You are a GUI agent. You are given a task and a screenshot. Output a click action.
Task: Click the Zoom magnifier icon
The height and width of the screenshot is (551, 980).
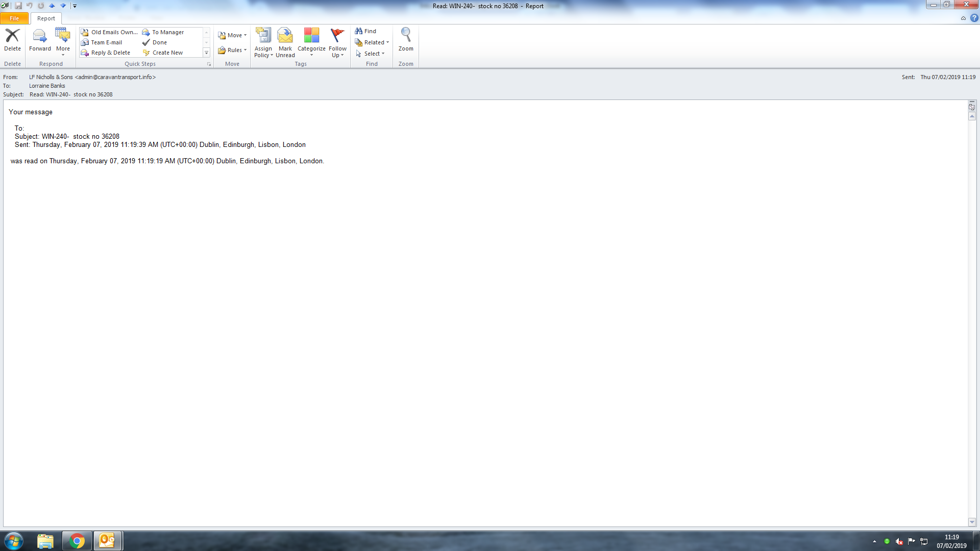406,35
